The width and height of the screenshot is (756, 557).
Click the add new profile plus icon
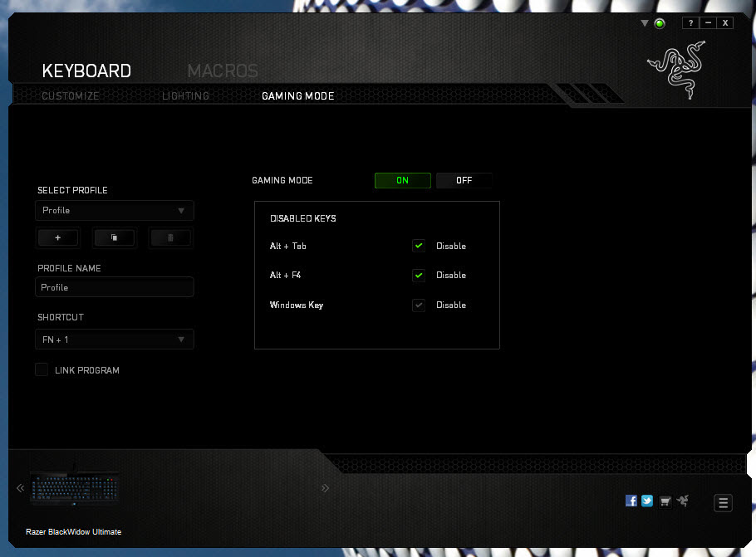[x=58, y=237]
